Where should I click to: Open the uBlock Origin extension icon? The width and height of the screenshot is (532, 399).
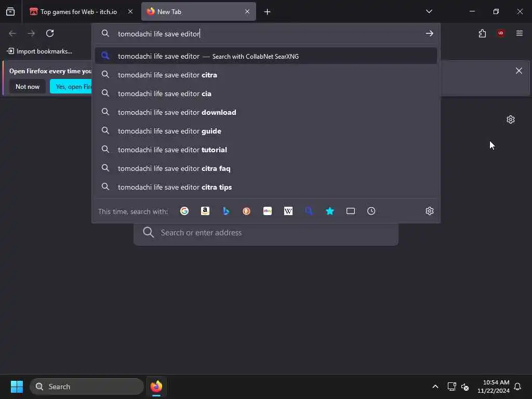pyautogui.click(x=501, y=33)
